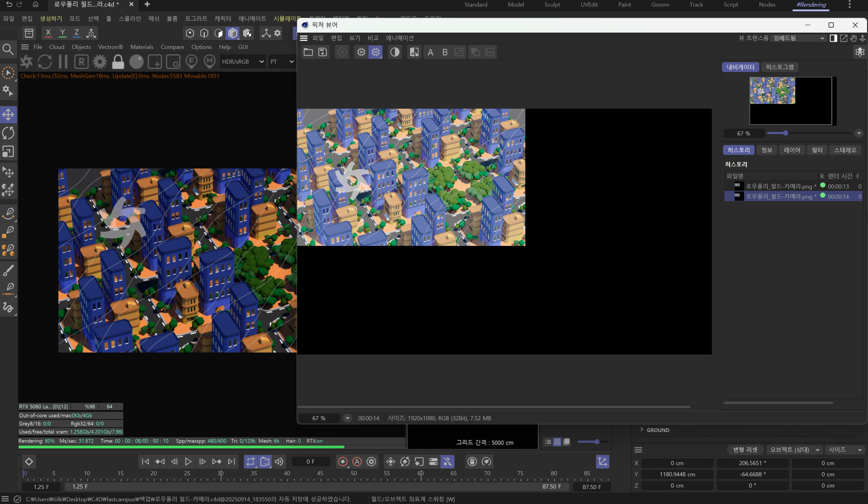Open 오브젝트 (상대) coordinate dropdown
868x504 pixels.
(x=794, y=450)
